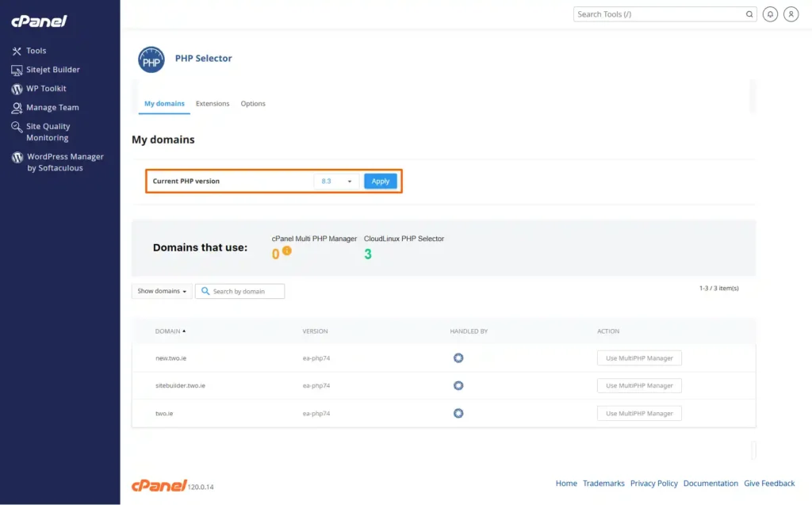Open the notifications bell icon

(x=770, y=14)
